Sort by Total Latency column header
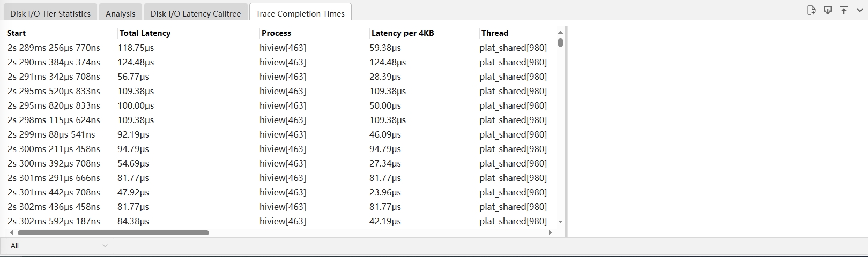868x257 pixels. pos(145,33)
